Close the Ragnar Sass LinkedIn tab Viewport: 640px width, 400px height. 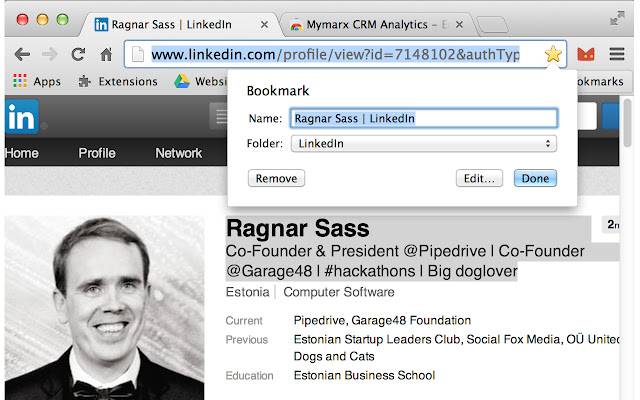click(264, 24)
